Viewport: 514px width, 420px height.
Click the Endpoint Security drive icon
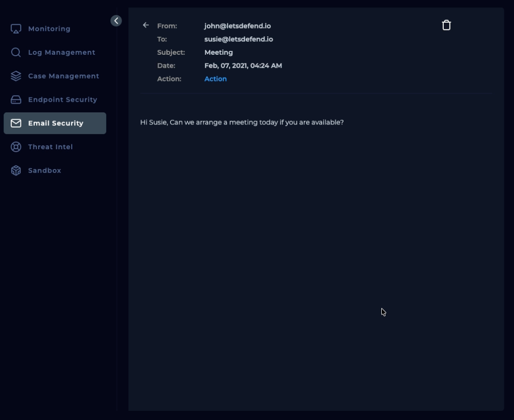16,100
